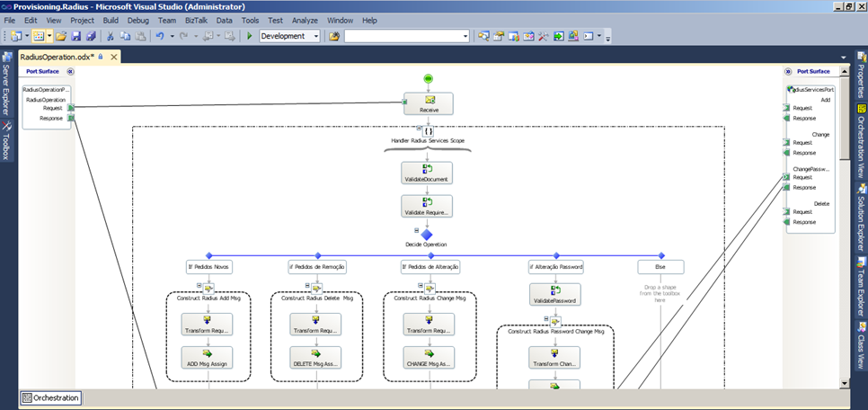Open the Properties side tab
This screenshot has width=868, height=410.
[862, 76]
